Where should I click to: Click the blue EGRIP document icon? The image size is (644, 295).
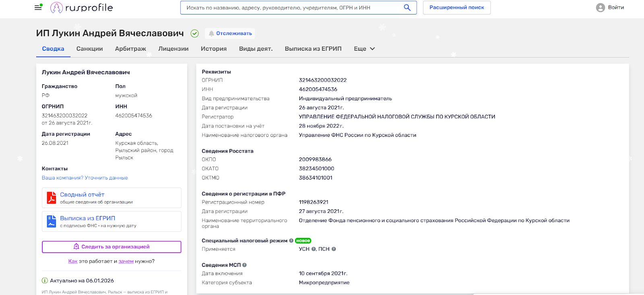pyautogui.click(x=52, y=221)
